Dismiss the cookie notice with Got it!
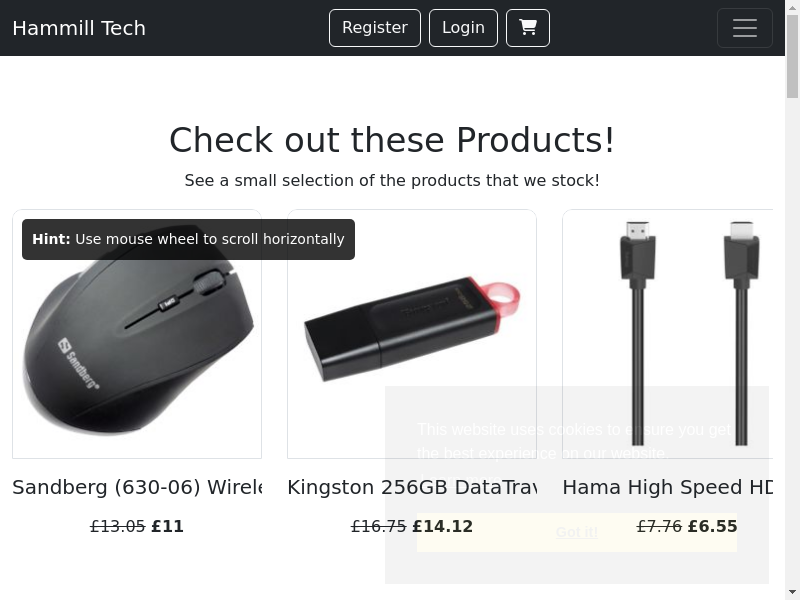The height and width of the screenshot is (600, 800). pyautogui.click(x=577, y=532)
